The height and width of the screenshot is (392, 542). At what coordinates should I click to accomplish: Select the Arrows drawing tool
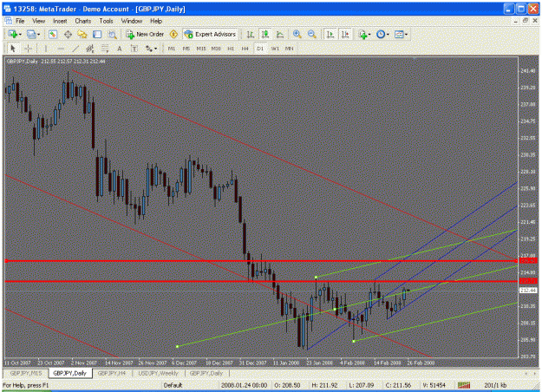(x=148, y=49)
